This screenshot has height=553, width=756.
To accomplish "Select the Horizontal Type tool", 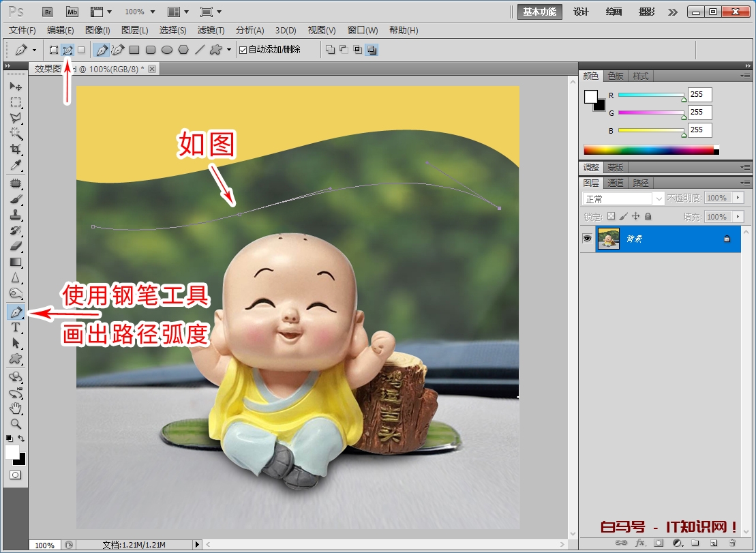I will tap(16, 327).
